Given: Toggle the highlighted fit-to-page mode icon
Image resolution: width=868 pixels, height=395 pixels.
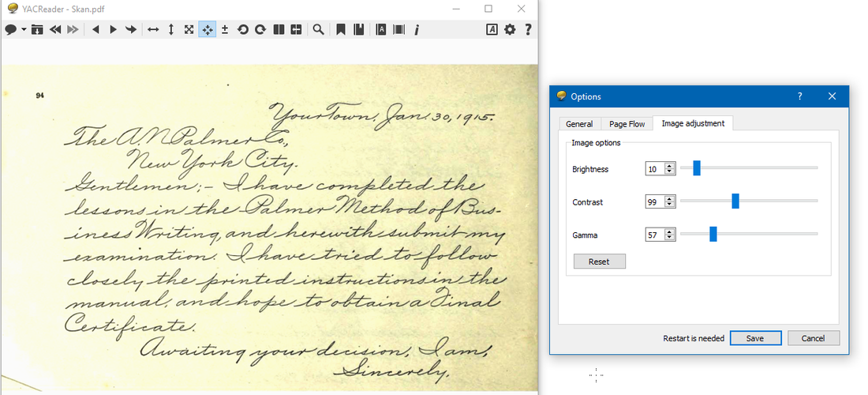Looking at the screenshot, I should point(207,29).
